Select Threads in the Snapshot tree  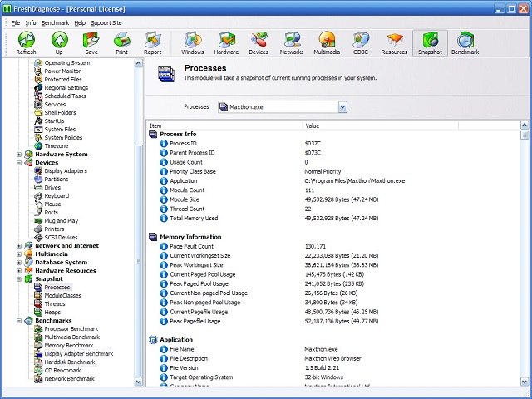tap(54, 304)
